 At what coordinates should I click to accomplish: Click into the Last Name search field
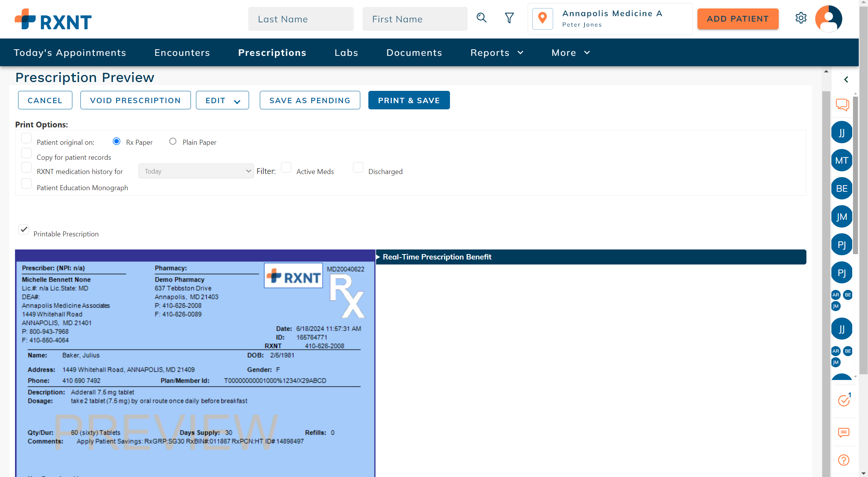[301, 19]
